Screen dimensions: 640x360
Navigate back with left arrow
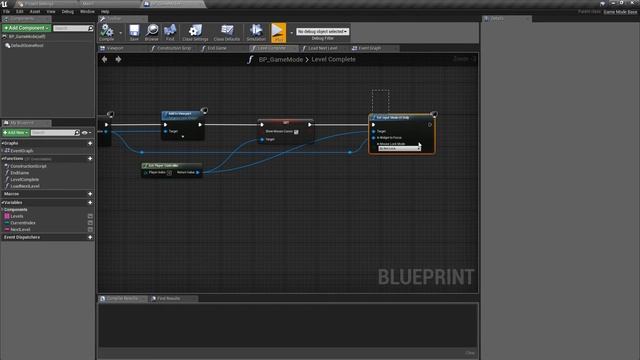[x=104, y=59]
